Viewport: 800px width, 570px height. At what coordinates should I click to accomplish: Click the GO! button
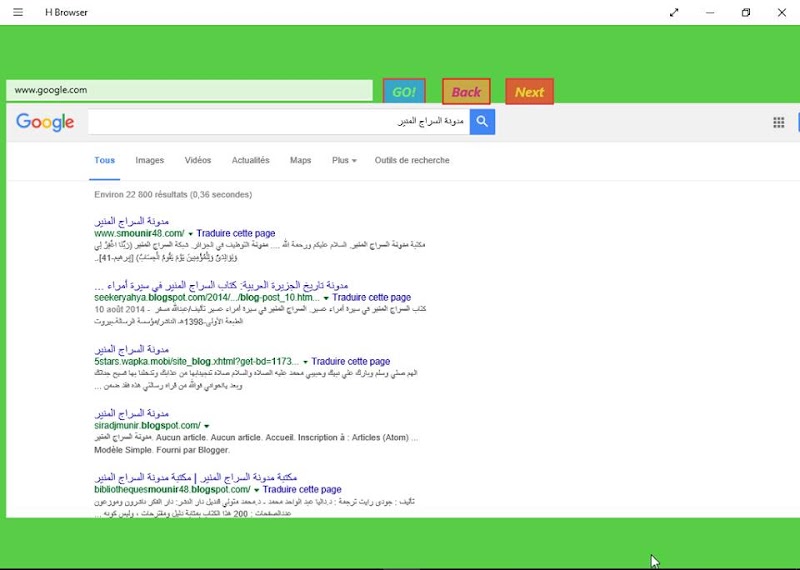(x=404, y=92)
